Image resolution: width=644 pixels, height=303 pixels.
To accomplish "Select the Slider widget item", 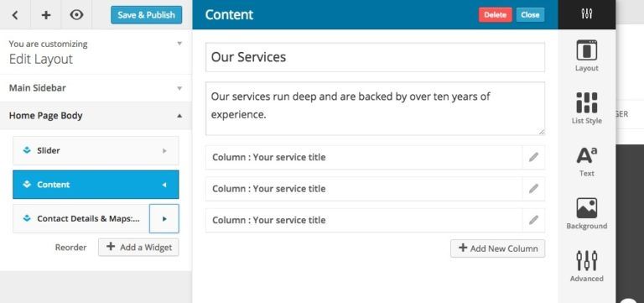I will tap(96, 150).
